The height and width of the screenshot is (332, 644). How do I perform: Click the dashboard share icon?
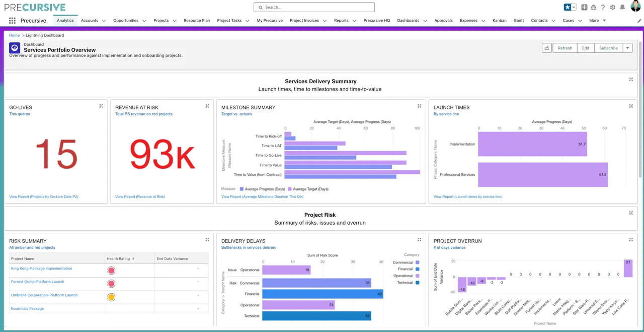pyautogui.click(x=547, y=48)
